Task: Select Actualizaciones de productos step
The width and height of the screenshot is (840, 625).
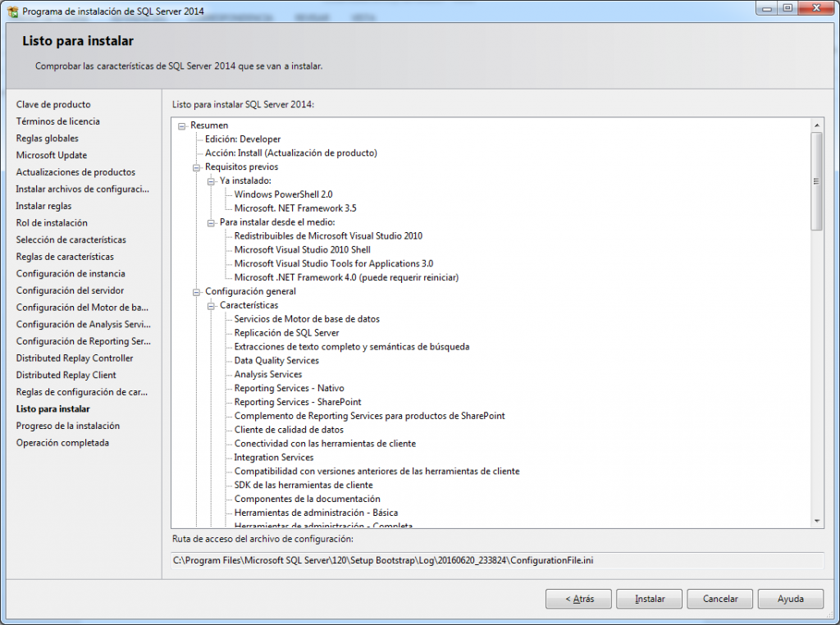Action: tap(75, 172)
